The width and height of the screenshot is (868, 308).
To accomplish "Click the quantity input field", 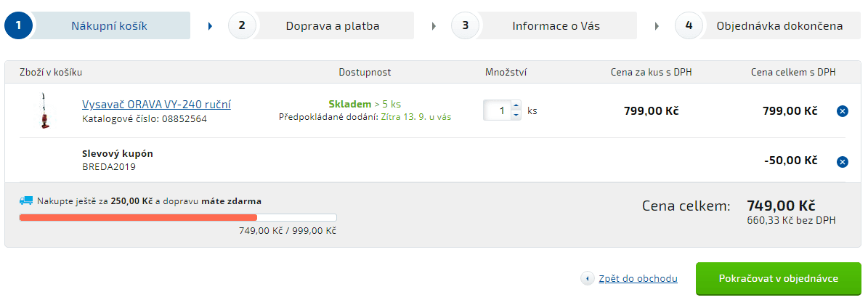I will pos(497,110).
